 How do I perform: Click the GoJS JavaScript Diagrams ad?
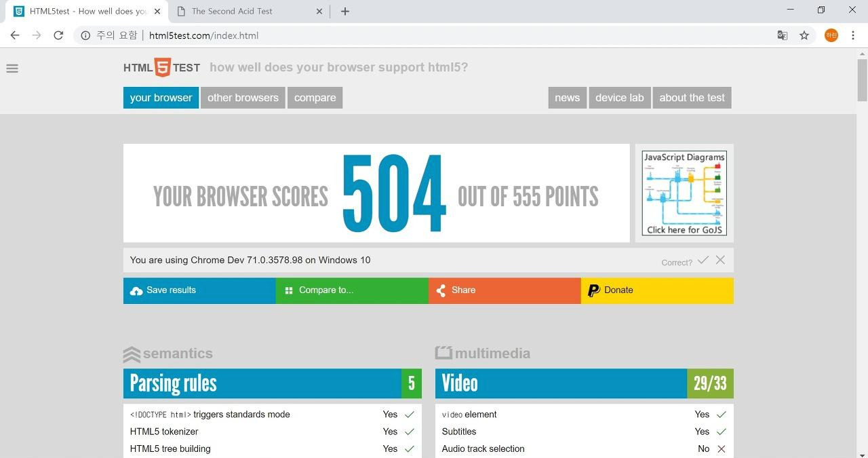[684, 193]
